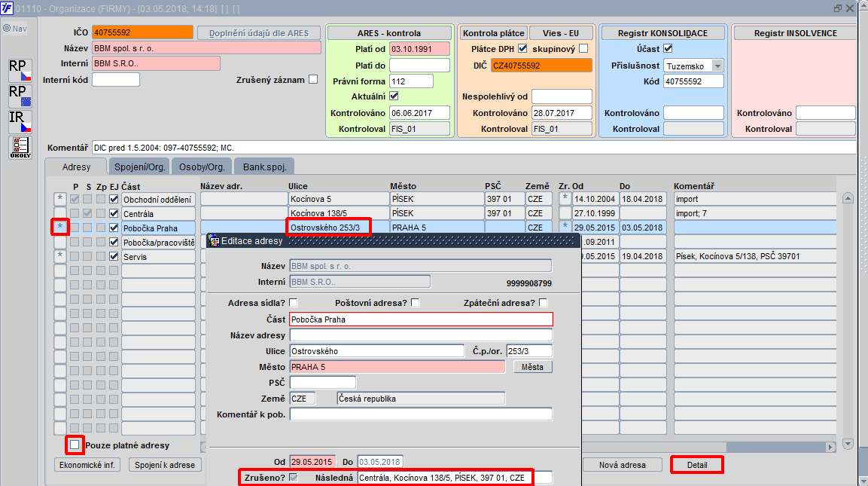
Task: Click Doplnění údajů dle ARES button
Action: click(x=258, y=33)
